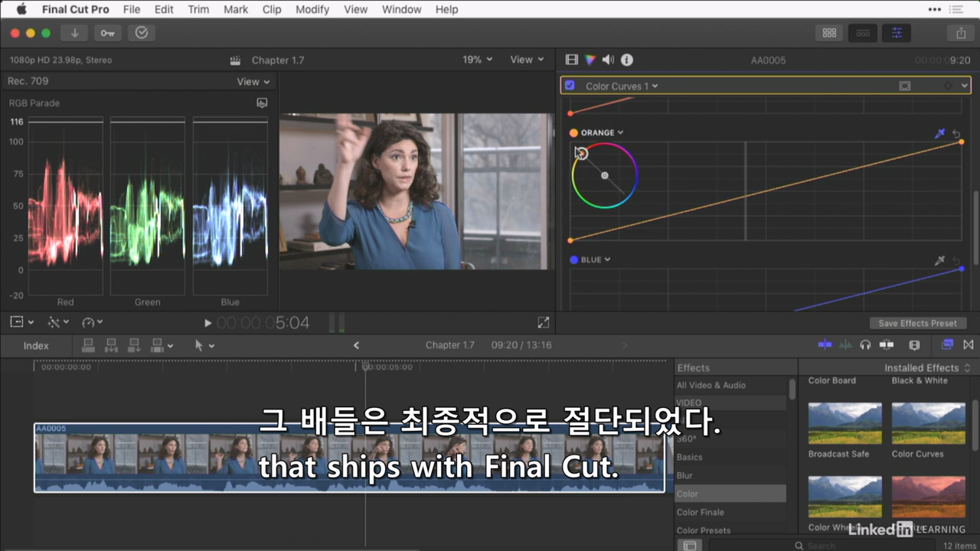This screenshot has height=551, width=980.
Task: Open the Installed Effects dropdown
Action: click(x=927, y=368)
